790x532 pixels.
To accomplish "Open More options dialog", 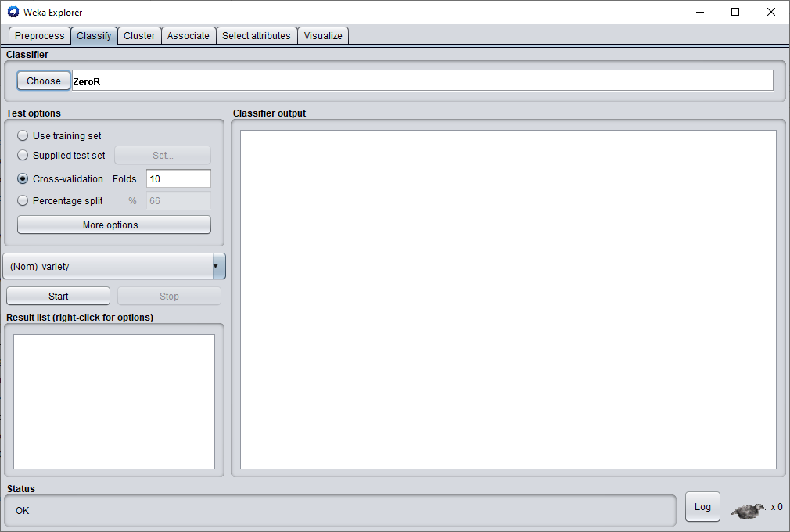I will (x=114, y=225).
